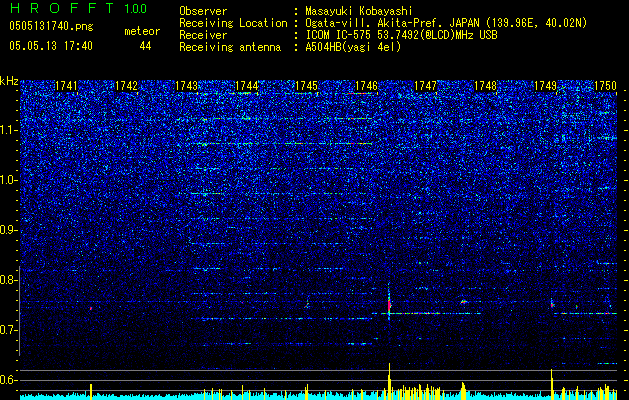Select the 1742 time marker

(x=126, y=86)
